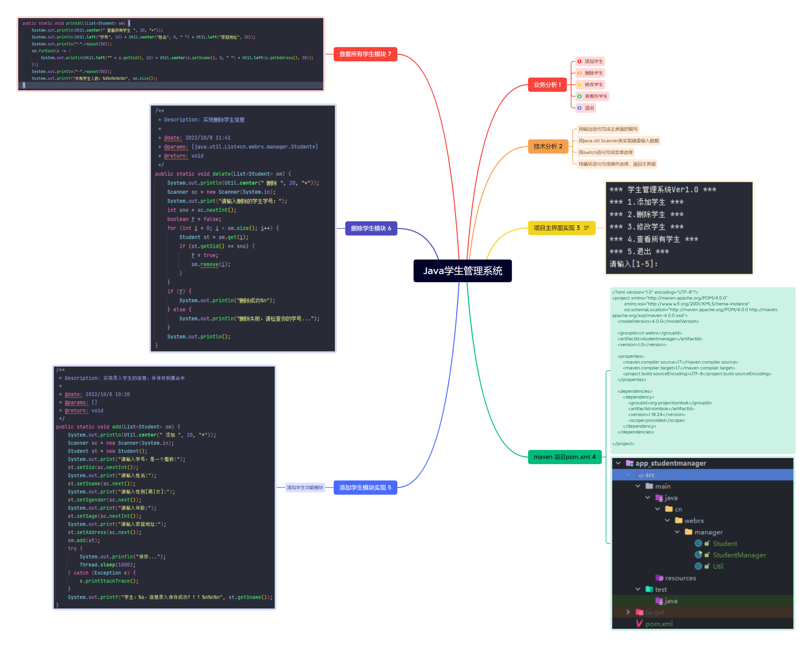Click subtopic 用java.util.Scanner类实现键盘输入数据
This screenshot has width=812, height=647.
click(618, 141)
